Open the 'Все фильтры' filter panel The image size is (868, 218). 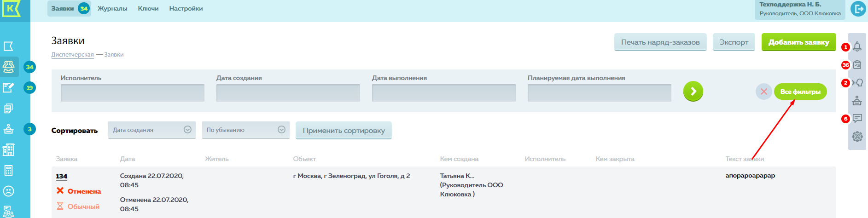tap(800, 92)
